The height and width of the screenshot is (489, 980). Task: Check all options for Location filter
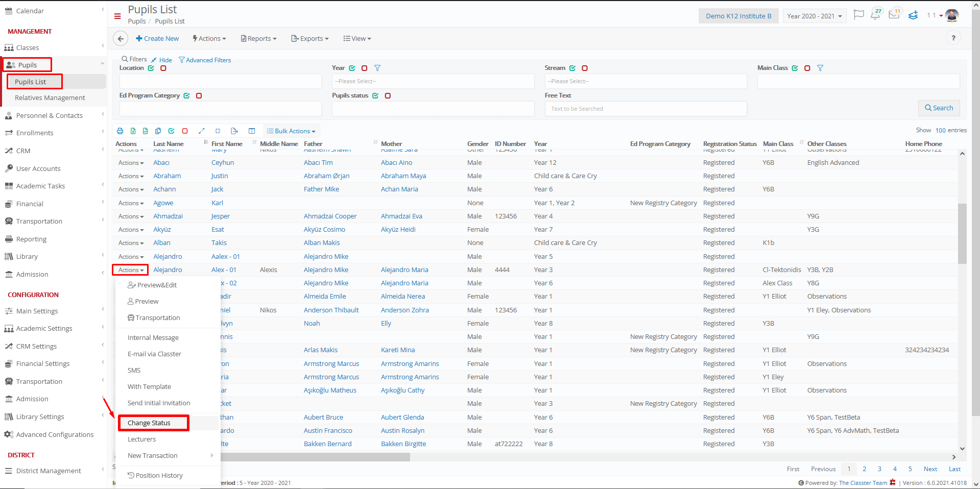(151, 68)
